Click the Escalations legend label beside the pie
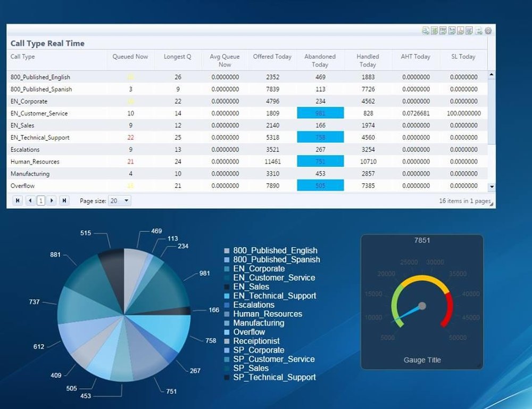This screenshot has height=409, width=532. (254, 305)
